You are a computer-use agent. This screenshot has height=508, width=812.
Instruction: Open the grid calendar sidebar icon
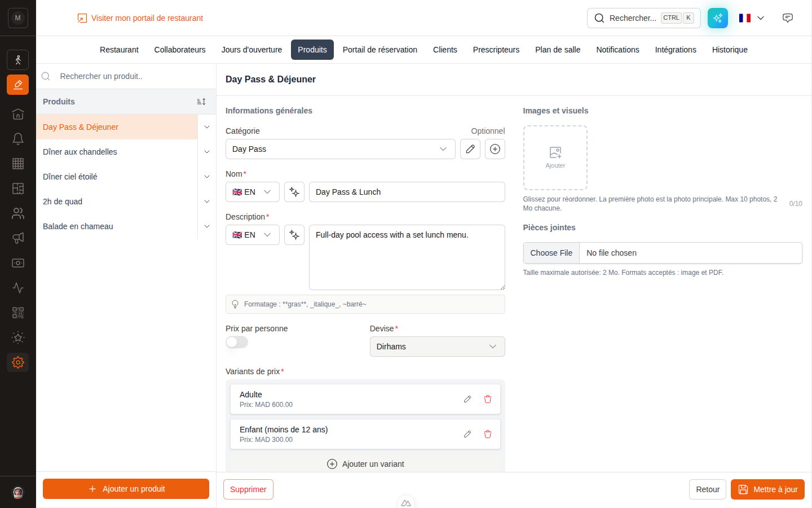click(18, 164)
